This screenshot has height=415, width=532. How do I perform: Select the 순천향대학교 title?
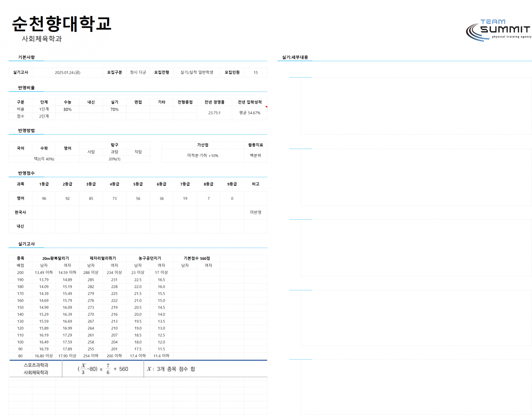(x=62, y=24)
